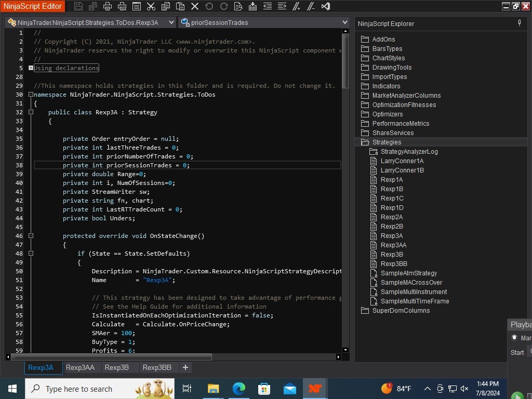The height and width of the screenshot is (399, 532).
Task: Click the Compile icon in the toolbar
Action: pyautogui.click(x=252, y=6)
